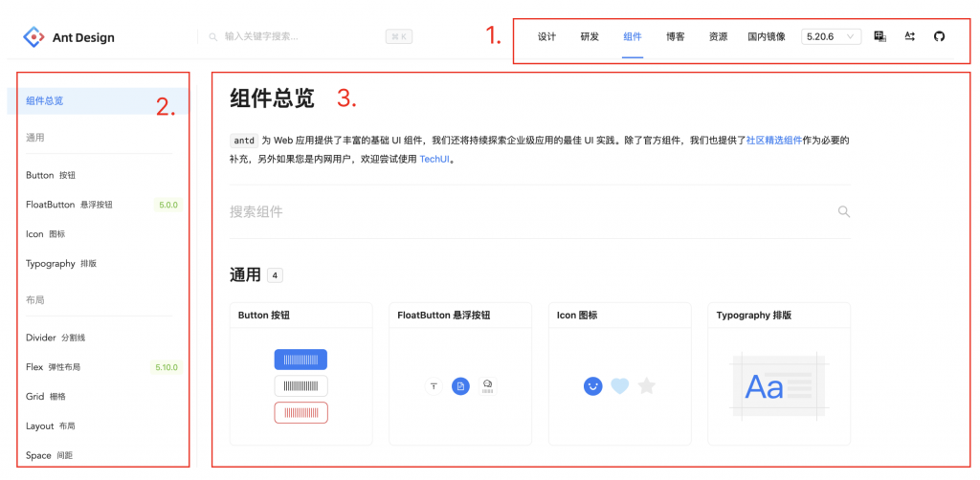Open the Button 按钮 card title

[264, 316]
